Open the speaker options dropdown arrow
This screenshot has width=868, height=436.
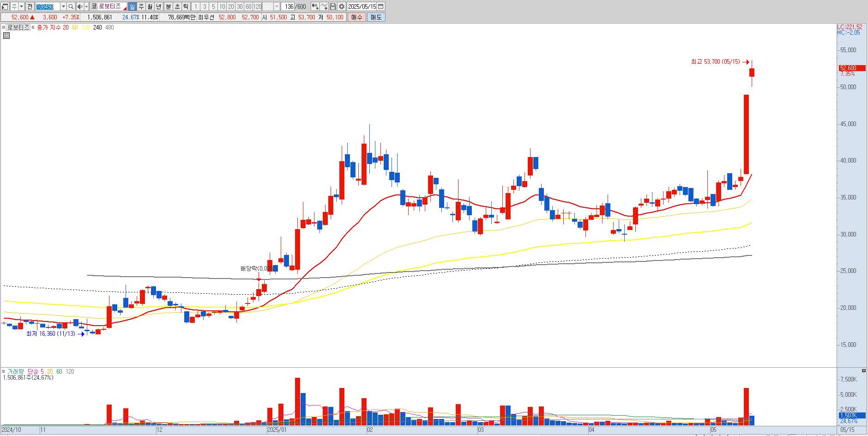tap(87, 6)
